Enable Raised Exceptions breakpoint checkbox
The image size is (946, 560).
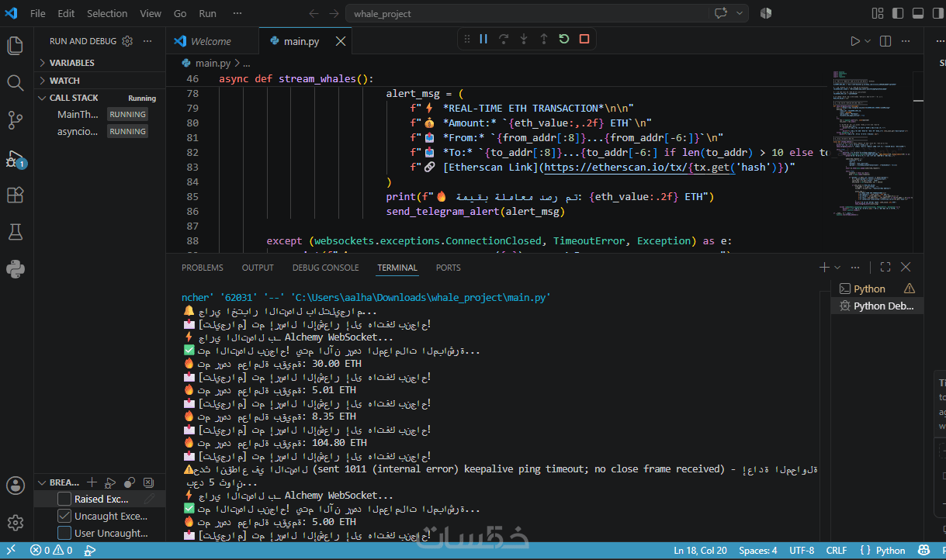65,500
